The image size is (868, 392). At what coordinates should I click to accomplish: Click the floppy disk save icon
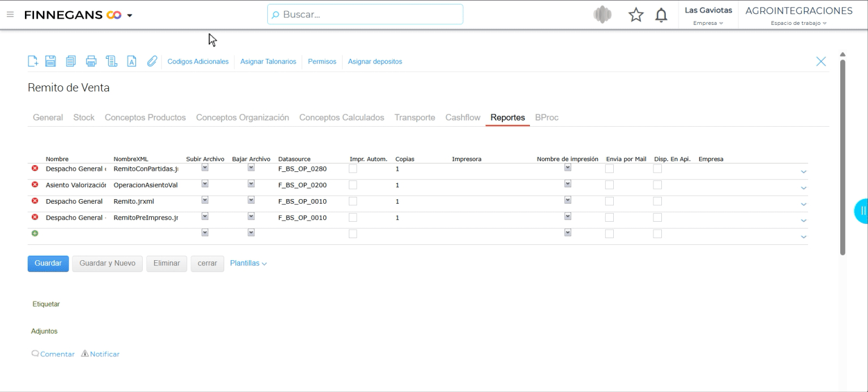tap(50, 61)
